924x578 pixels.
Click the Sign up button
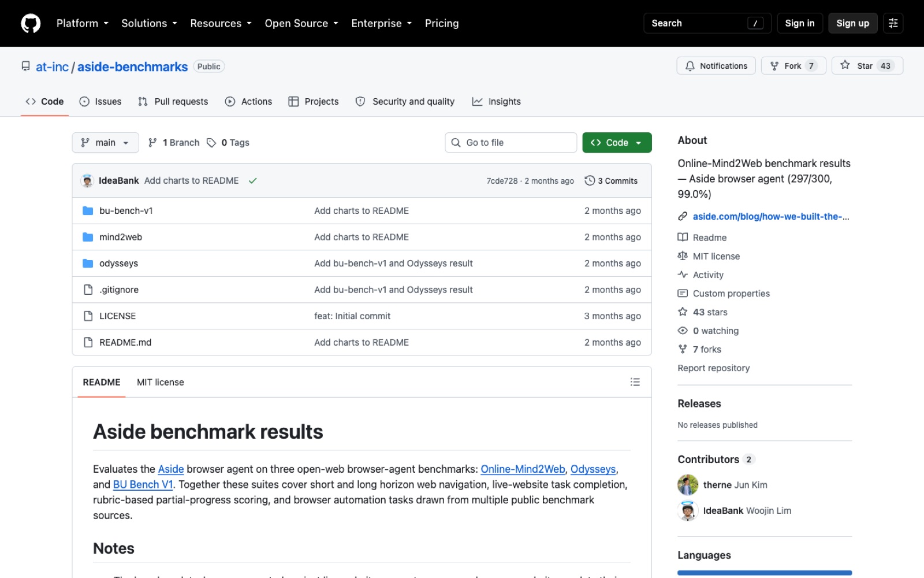coord(853,23)
